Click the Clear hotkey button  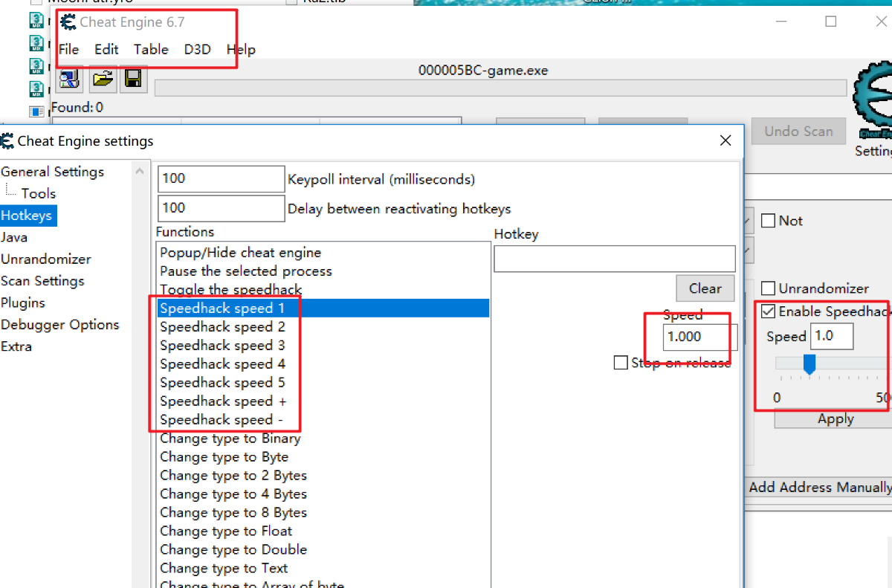pyautogui.click(x=705, y=288)
